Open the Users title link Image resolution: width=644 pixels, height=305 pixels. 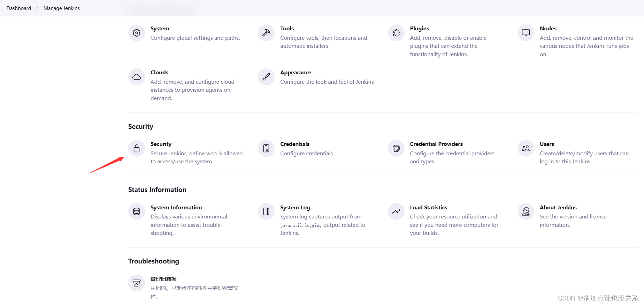(x=547, y=144)
